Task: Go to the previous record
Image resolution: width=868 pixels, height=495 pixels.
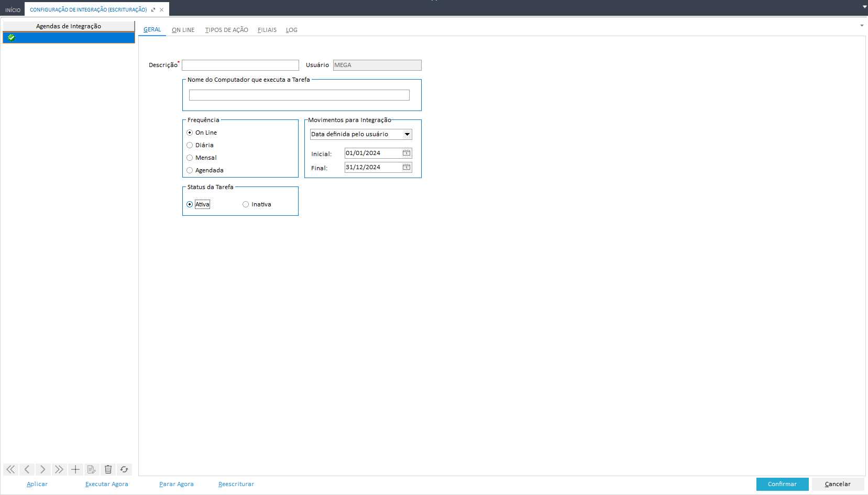Action: (x=27, y=469)
